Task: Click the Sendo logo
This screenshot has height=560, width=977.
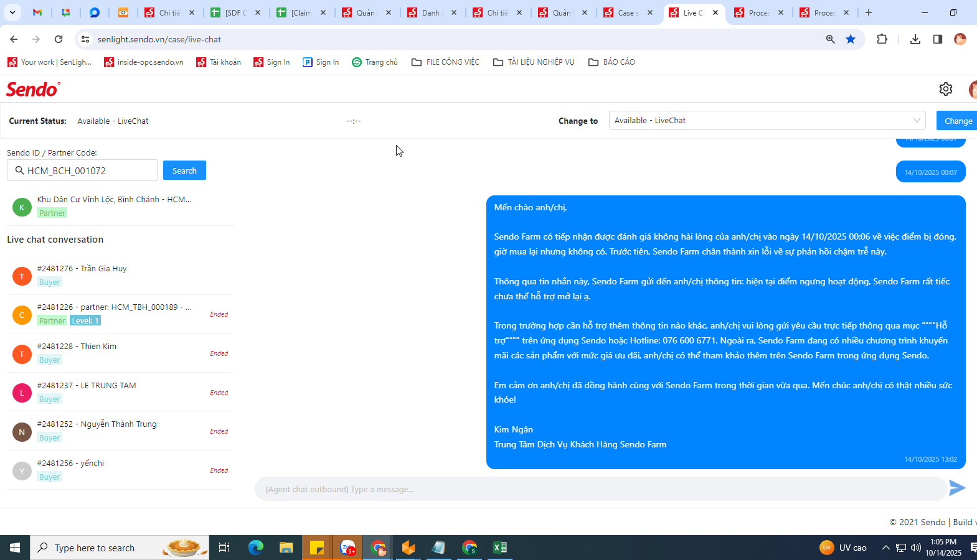Action: tap(33, 90)
